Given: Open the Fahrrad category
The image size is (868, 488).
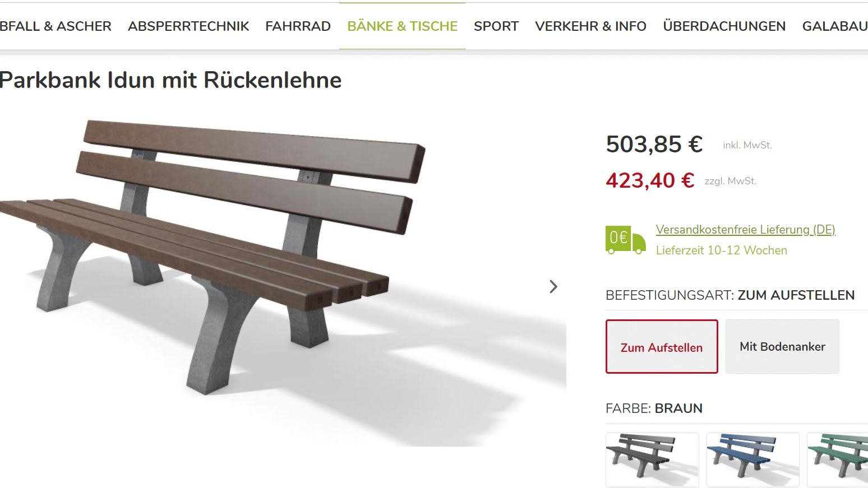Looking at the screenshot, I should 298,26.
